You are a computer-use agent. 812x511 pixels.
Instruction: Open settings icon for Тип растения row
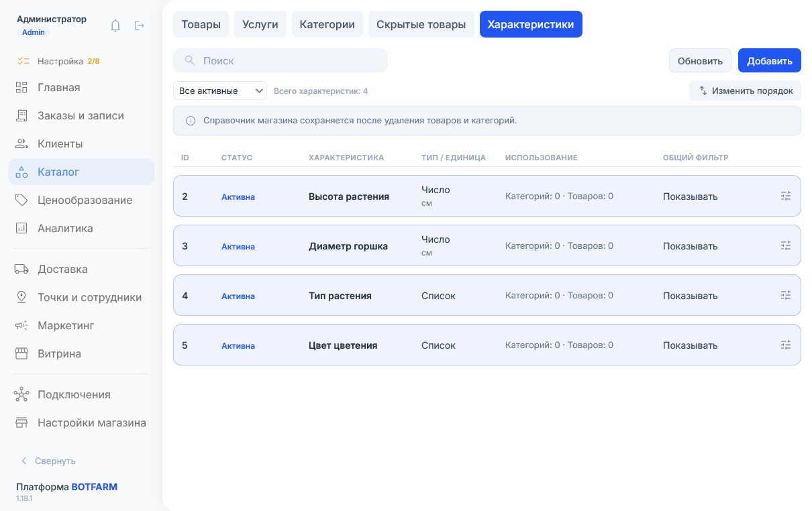tap(786, 295)
